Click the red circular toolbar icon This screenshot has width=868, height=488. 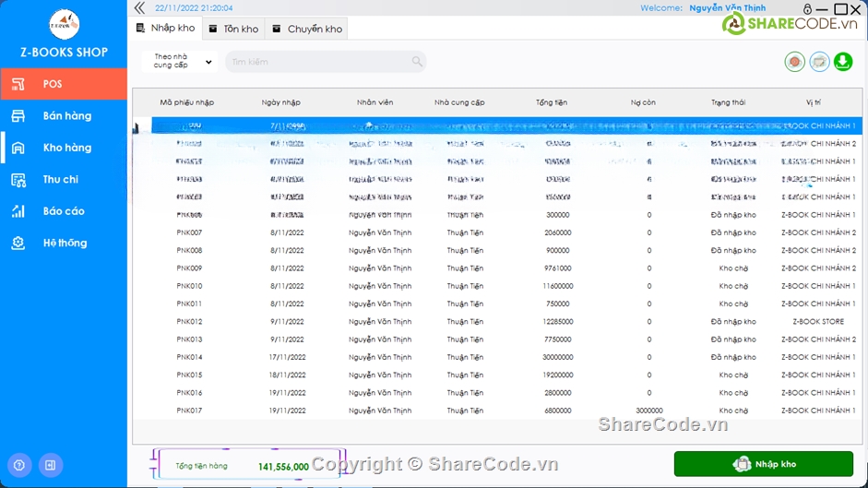(795, 62)
